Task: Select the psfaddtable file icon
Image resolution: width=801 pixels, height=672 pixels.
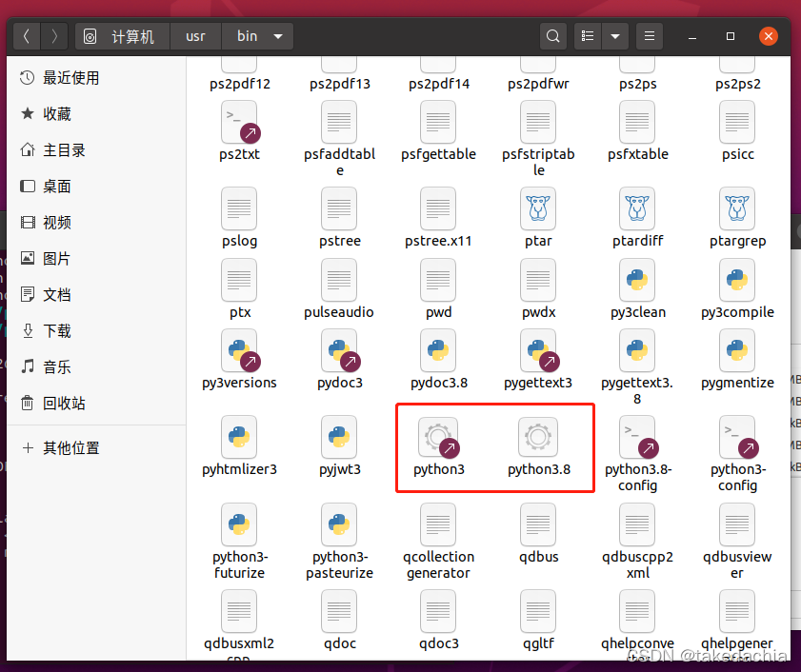Action: coord(339,122)
